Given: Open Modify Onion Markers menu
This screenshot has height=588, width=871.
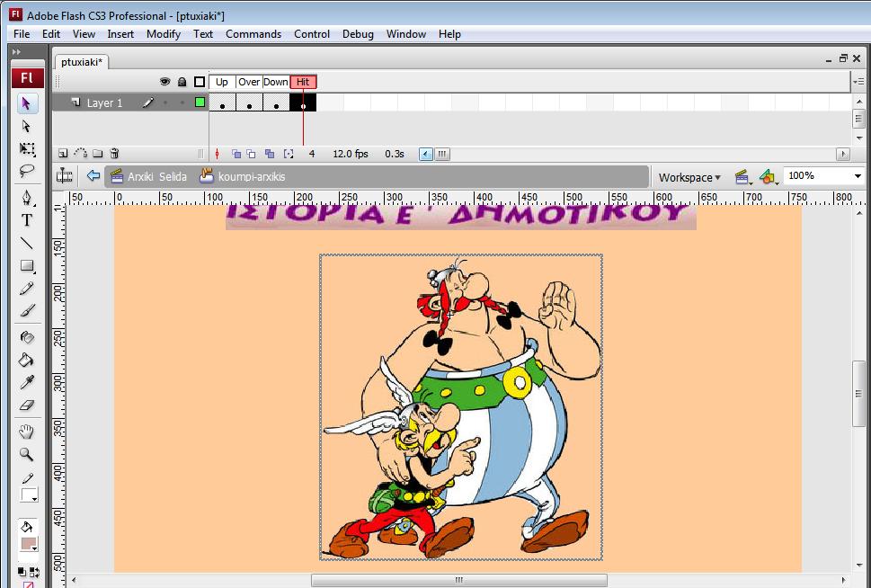Looking at the screenshot, I should pyautogui.click(x=289, y=154).
